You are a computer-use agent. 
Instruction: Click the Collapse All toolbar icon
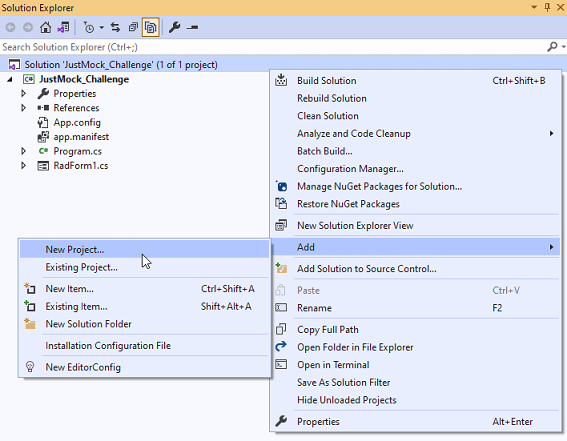(133, 27)
